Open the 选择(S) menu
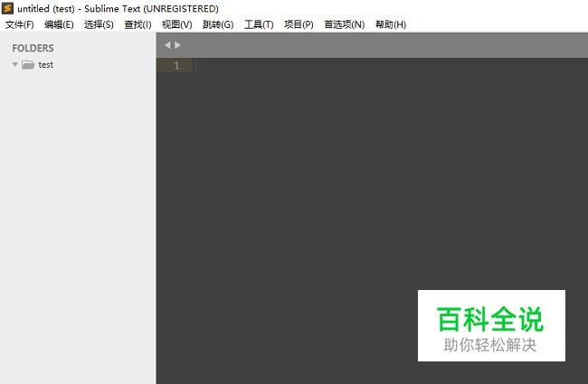Image resolution: width=588 pixels, height=384 pixels. (99, 24)
